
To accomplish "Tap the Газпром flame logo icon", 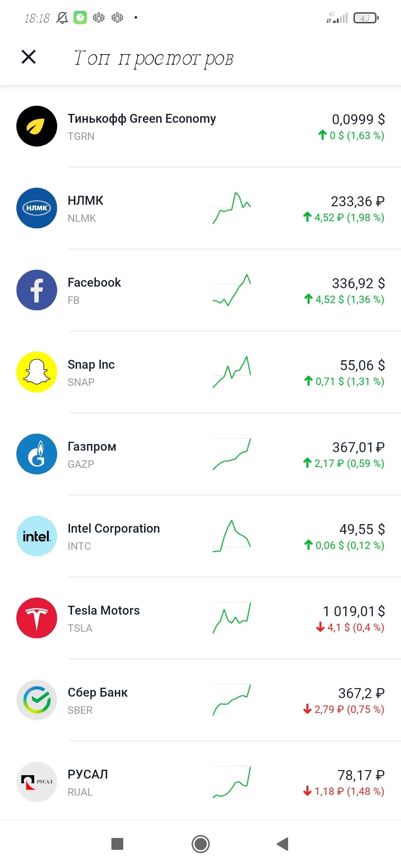I will pos(37,454).
